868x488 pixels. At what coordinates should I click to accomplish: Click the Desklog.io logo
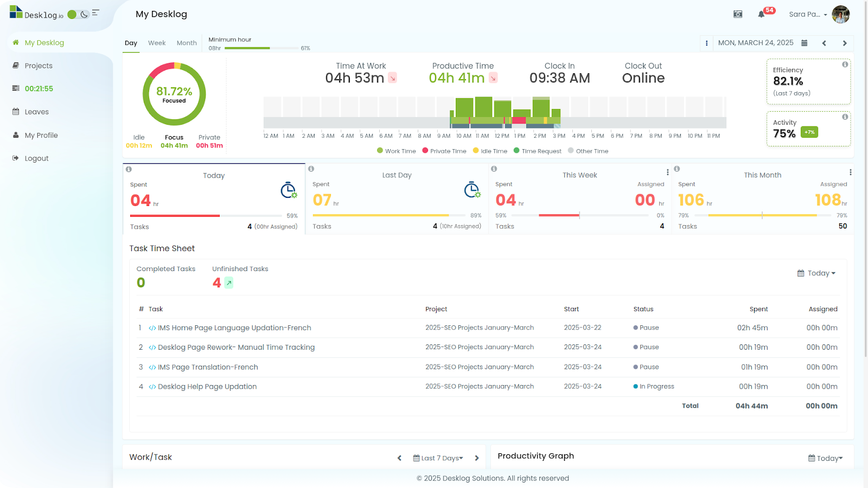(x=36, y=12)
